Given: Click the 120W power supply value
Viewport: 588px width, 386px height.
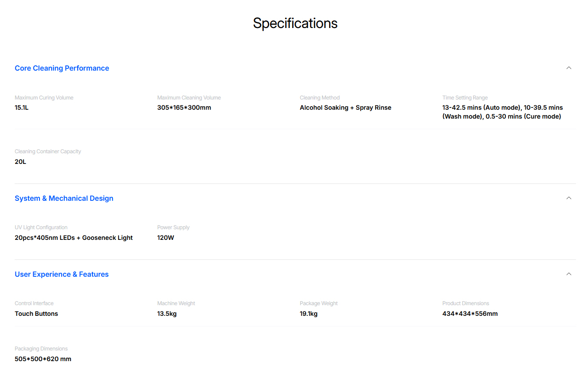Looking at the screenshot, I should pos(166,238).
